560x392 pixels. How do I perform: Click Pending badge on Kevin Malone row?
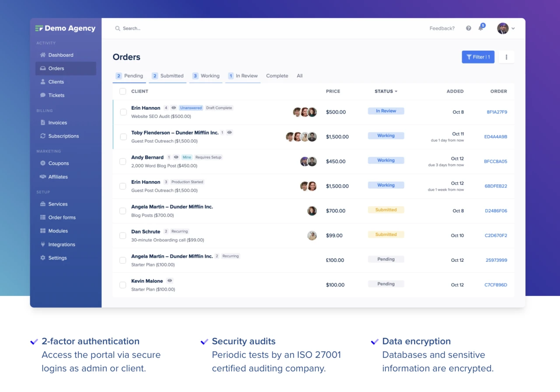click(x=386, y=284)
